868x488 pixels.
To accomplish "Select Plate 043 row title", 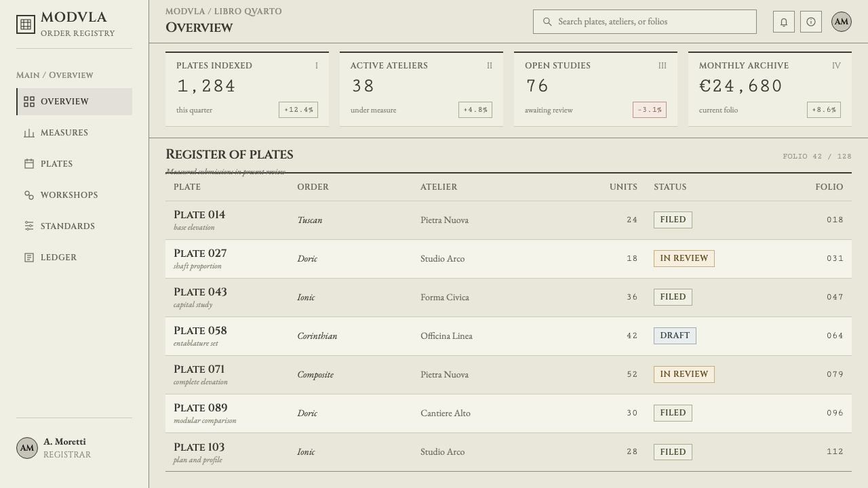I will 200,292.
